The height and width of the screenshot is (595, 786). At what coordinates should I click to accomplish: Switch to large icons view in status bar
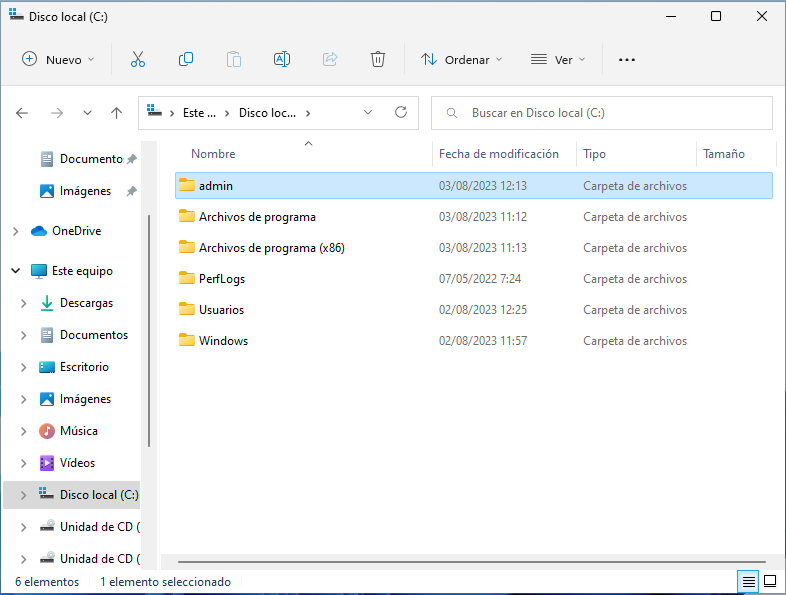coord(770,581)
